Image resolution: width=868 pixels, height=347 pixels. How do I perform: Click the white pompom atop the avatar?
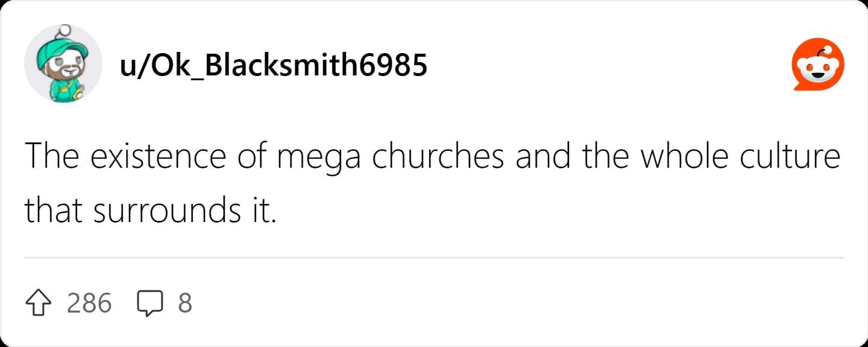pos(64,29)
